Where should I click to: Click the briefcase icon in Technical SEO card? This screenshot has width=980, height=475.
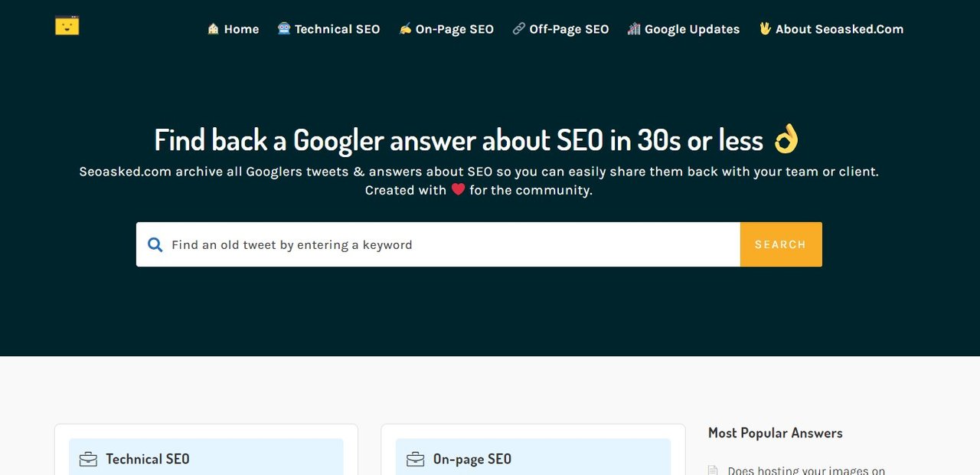tap(88, 459)
